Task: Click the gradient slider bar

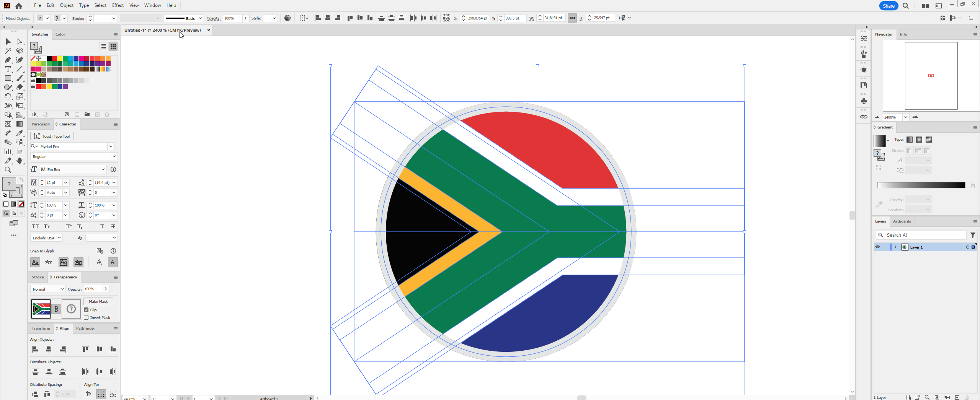Action: click(x=921, y=185)
